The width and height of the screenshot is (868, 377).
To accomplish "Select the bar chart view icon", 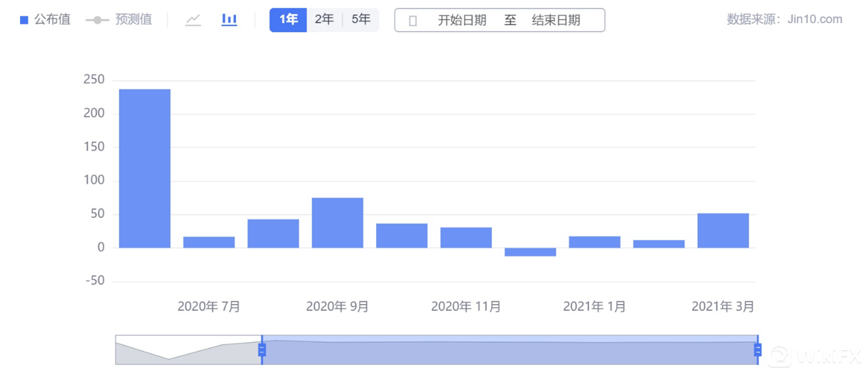I will point(229,20).
